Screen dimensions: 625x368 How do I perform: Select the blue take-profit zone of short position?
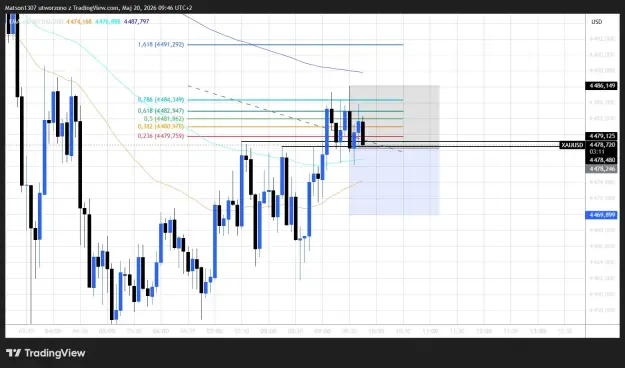pos(395,181)
